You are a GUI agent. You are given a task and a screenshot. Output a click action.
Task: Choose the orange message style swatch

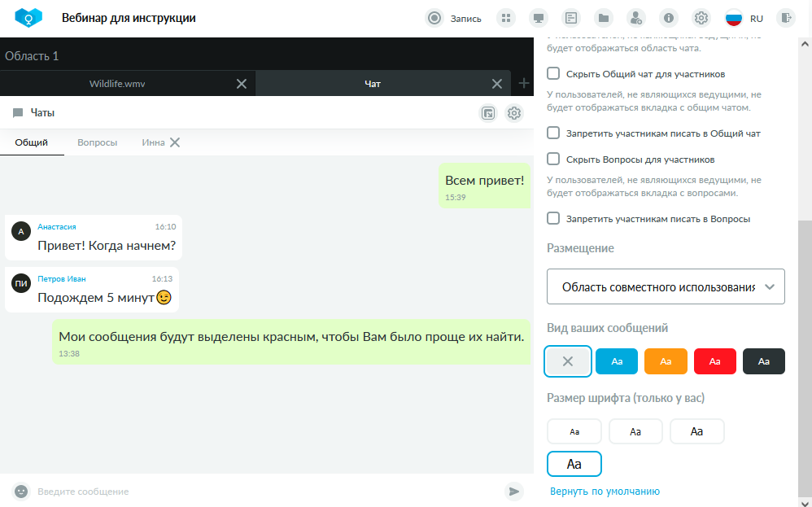tap(666, 361)
